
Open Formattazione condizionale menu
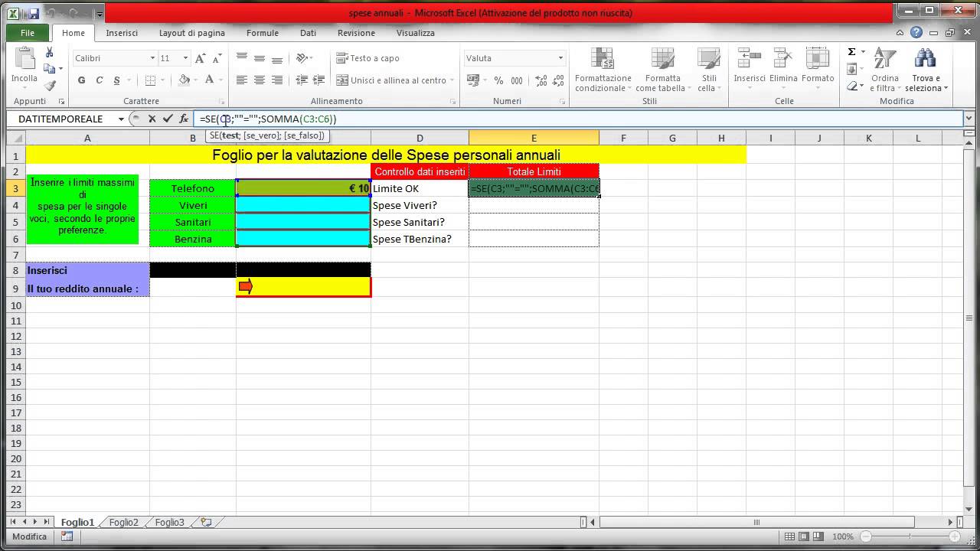603,70
